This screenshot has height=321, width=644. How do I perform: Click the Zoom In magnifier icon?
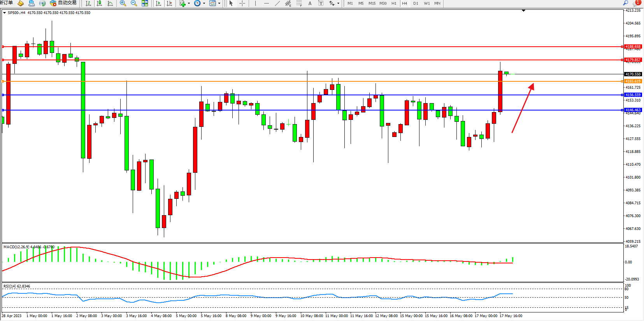(x=123, y=4)
